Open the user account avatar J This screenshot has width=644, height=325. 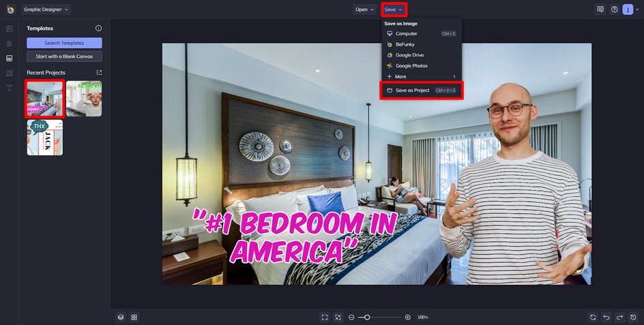(x=628, y=10)
